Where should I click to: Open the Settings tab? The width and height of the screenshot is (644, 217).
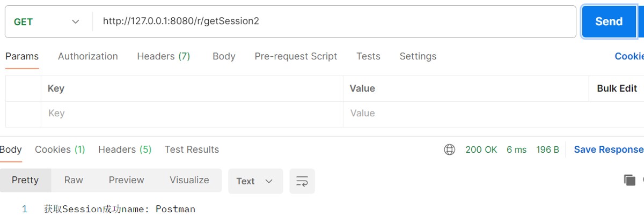click(x=418, y=56)
